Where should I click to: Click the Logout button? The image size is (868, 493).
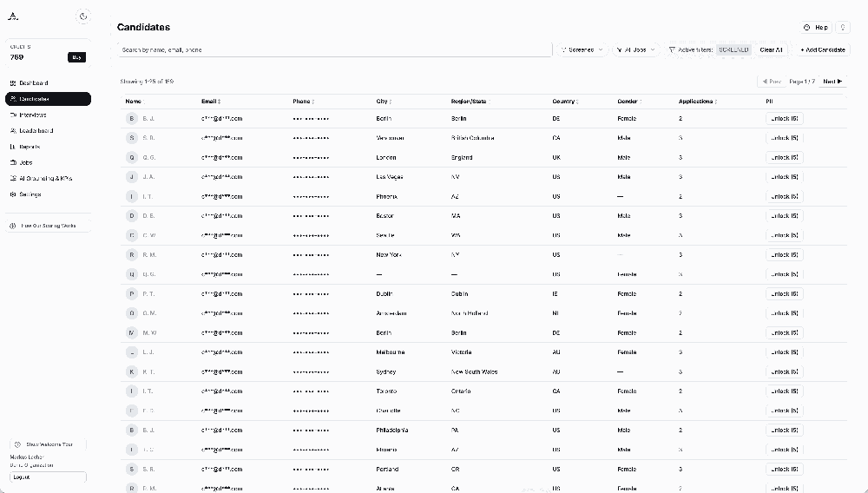pyautogui.click(x=48, y=477)
